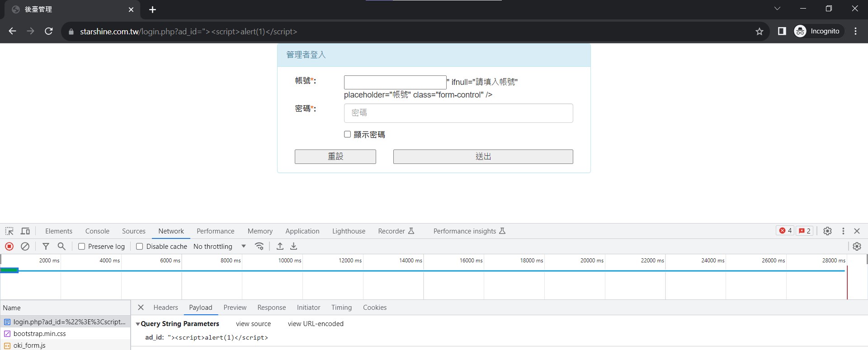The width and height of the screenshot is (868, 350).
Task: Open DevTools settings gear
Action: tap(827, 231)
